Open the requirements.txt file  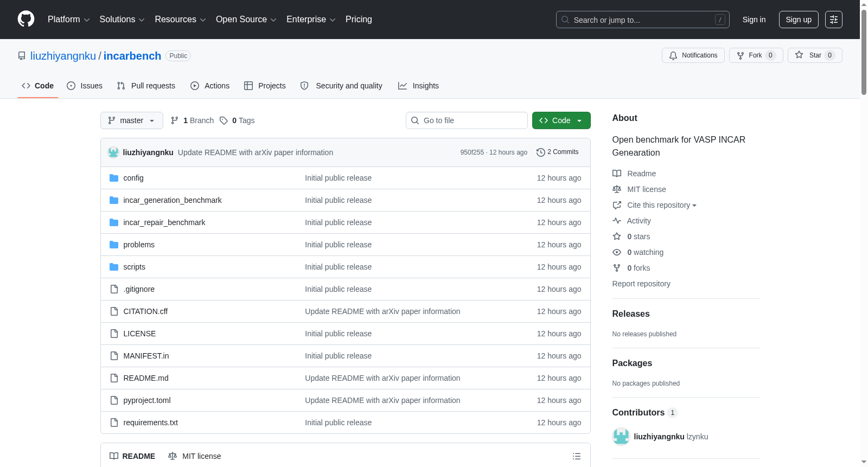tap(150, 423)
